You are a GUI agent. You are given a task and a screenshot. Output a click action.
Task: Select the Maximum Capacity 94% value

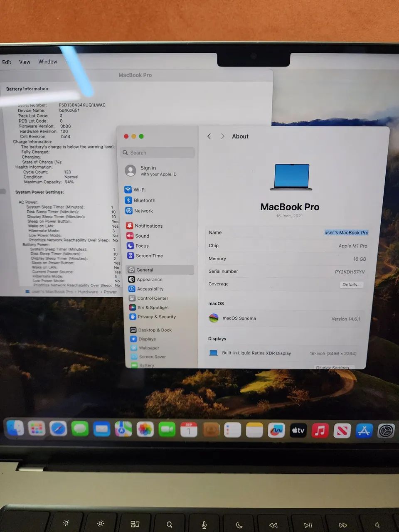69,182
